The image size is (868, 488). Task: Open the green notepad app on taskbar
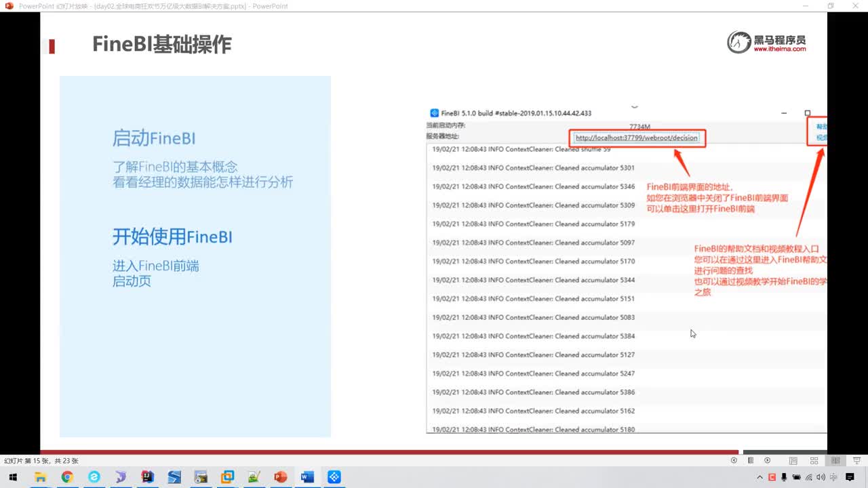(254, 477)
